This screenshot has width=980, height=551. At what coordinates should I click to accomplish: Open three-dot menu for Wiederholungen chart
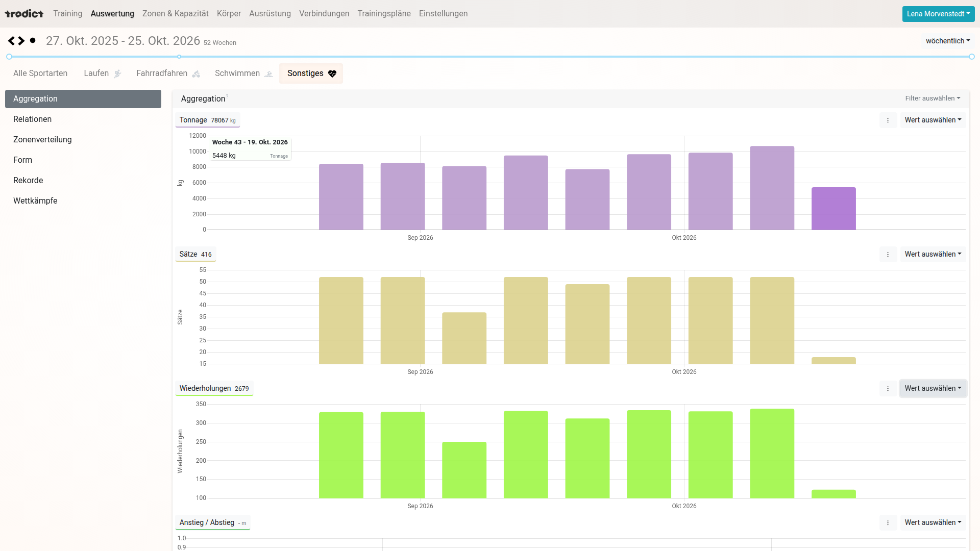pyautogui.click(x=888, y=389)
